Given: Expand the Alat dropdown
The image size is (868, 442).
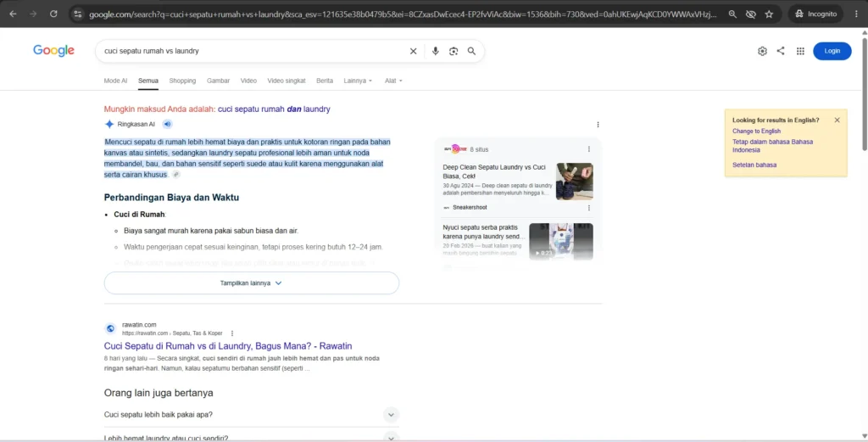Looking at the screenshot, I should point(393,81).
